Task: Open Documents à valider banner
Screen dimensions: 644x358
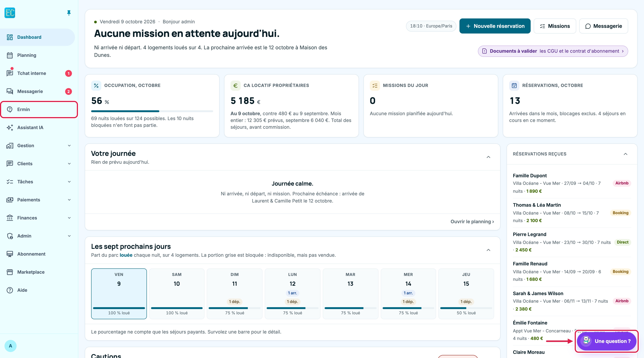Action: tap(553, 51)
